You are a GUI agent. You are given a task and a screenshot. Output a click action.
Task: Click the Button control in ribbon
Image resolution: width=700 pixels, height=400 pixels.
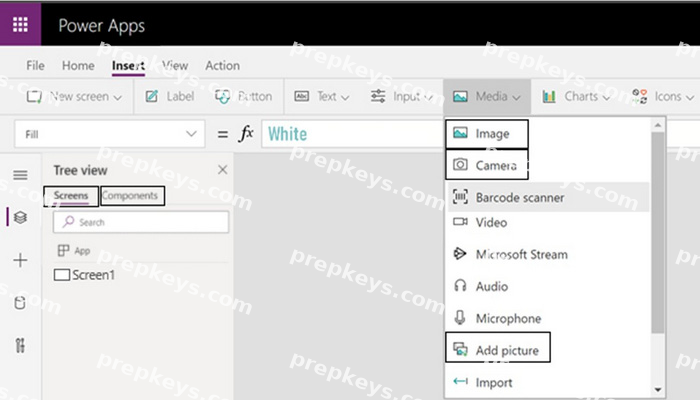(x=244, y=96)
